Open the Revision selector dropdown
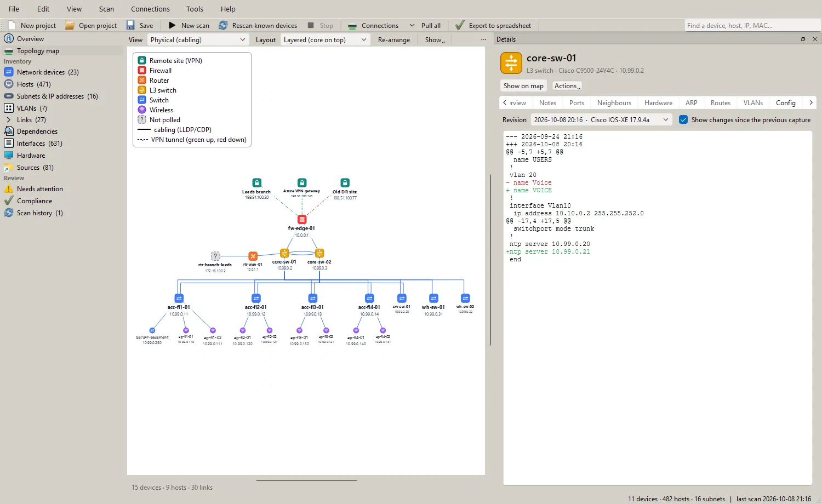This screenshot has height=504, width=822. click(x=602, y=119)
